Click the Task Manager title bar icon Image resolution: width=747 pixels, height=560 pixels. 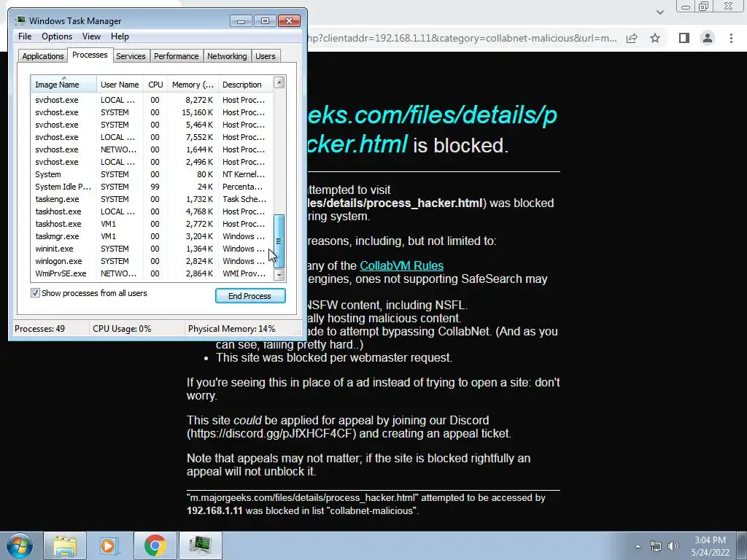coord(20,20)
